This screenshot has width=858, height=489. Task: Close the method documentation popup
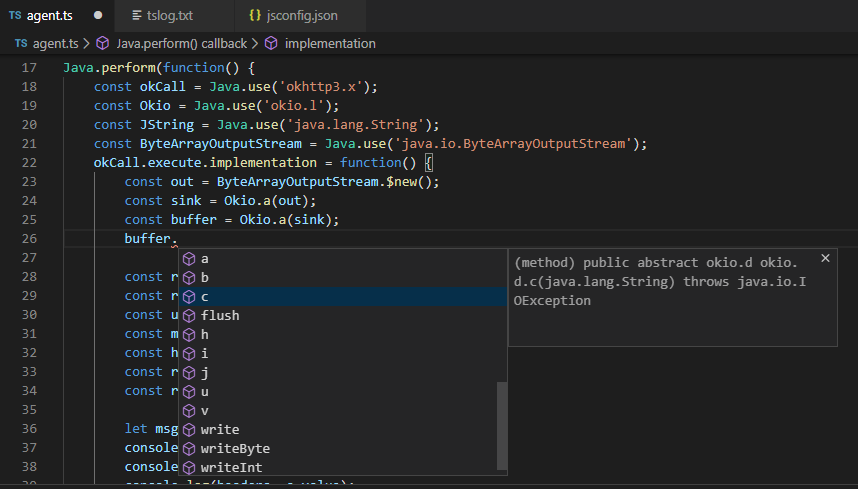825,258
